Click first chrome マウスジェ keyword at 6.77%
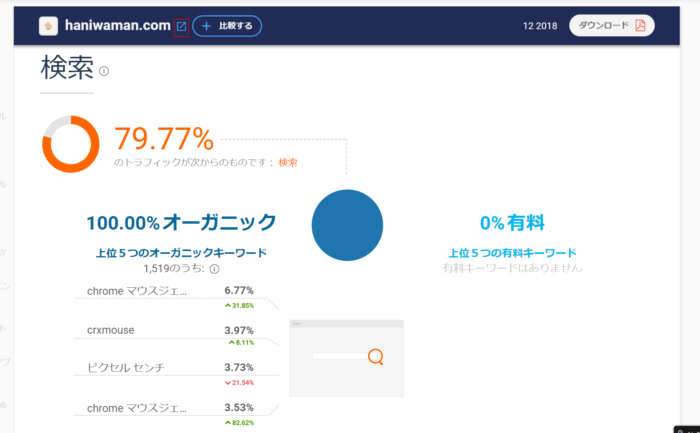The image size is (700, 433). pyautogui.click(x=136, y=291)
